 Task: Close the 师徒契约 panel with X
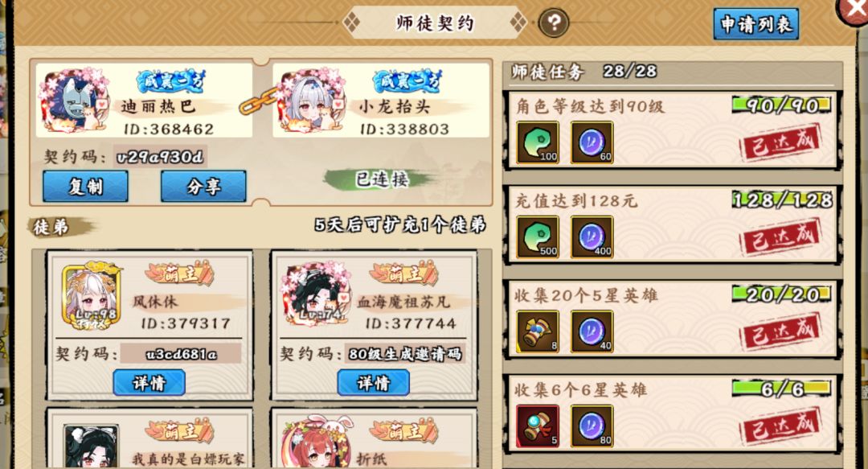pyautogui.click(x=854, y=10)
